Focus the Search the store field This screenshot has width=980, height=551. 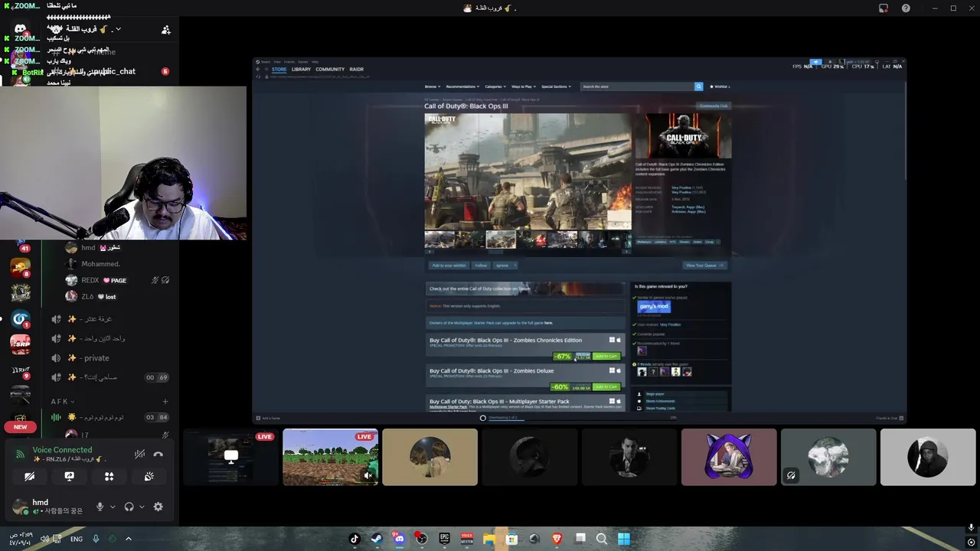[637, 86]
